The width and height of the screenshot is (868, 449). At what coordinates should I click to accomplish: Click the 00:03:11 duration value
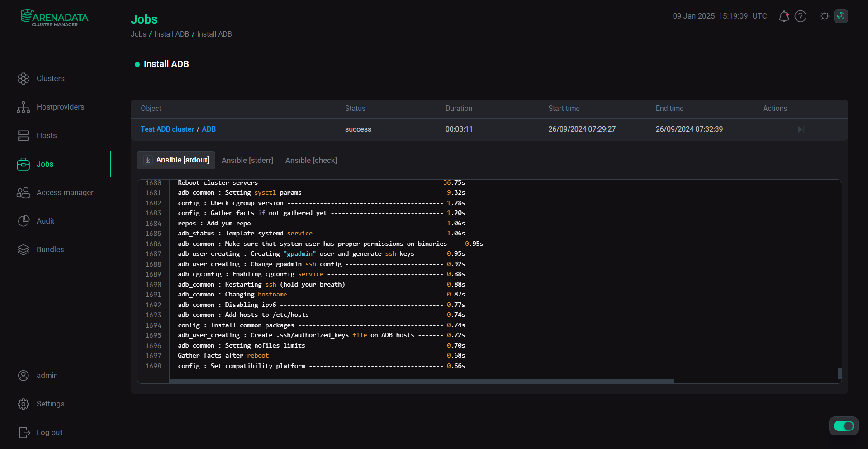459,129
